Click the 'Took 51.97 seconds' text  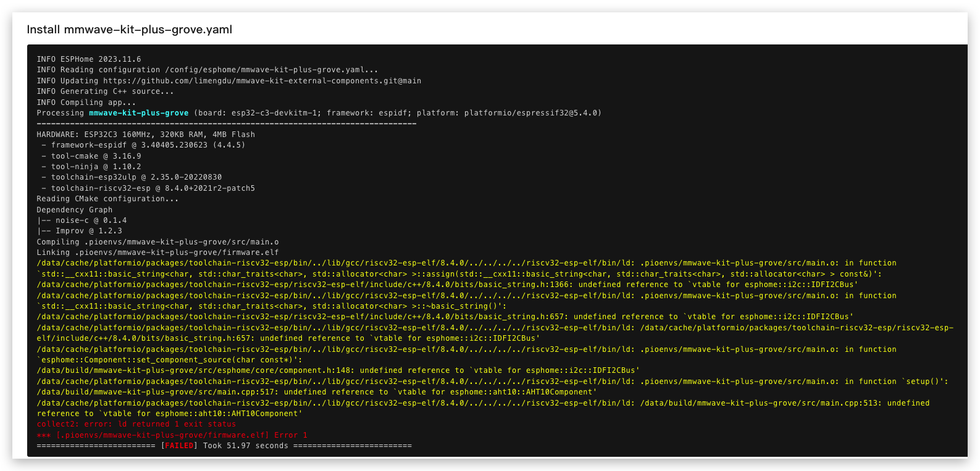click(246, 446)
